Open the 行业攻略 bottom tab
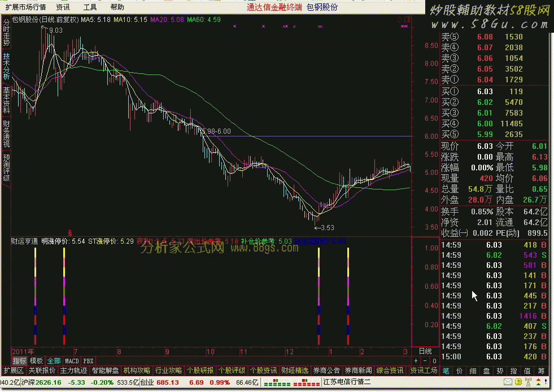 [x=168, y=371]
